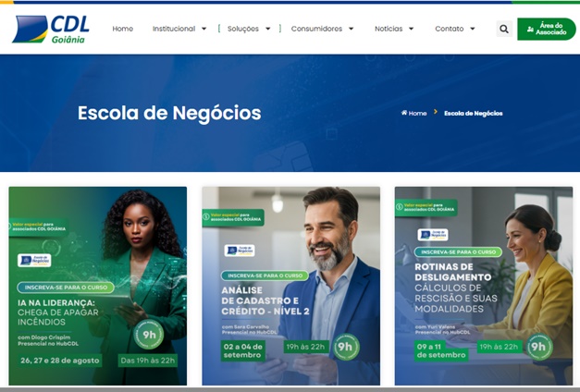Expand the Notícias dropdown arrow
This screenshot has height=392, width=580.
coord(411,29)
